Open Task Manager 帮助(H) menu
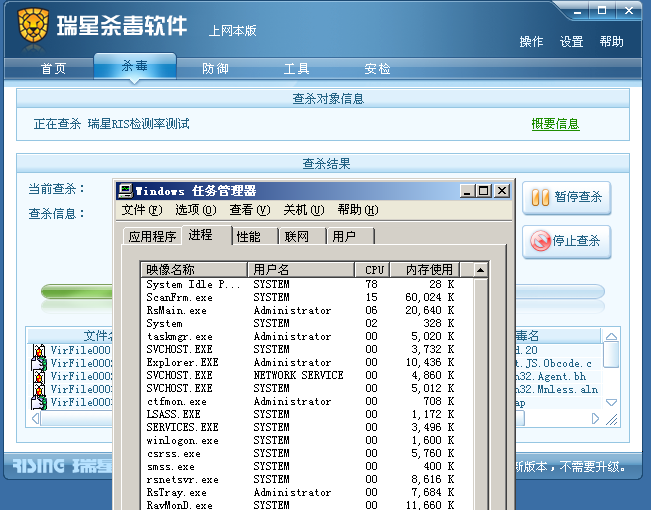 pyautogui.click(x=358, y=210)
